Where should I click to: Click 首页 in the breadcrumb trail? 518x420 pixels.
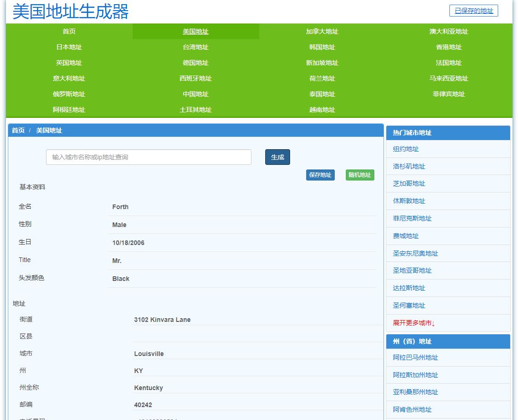(17, 131)
